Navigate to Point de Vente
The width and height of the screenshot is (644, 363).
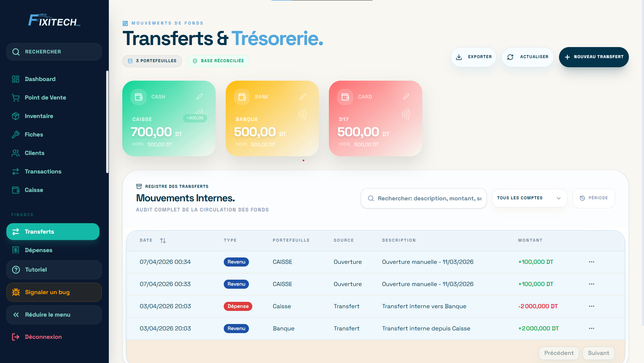(x=45, y=98)
